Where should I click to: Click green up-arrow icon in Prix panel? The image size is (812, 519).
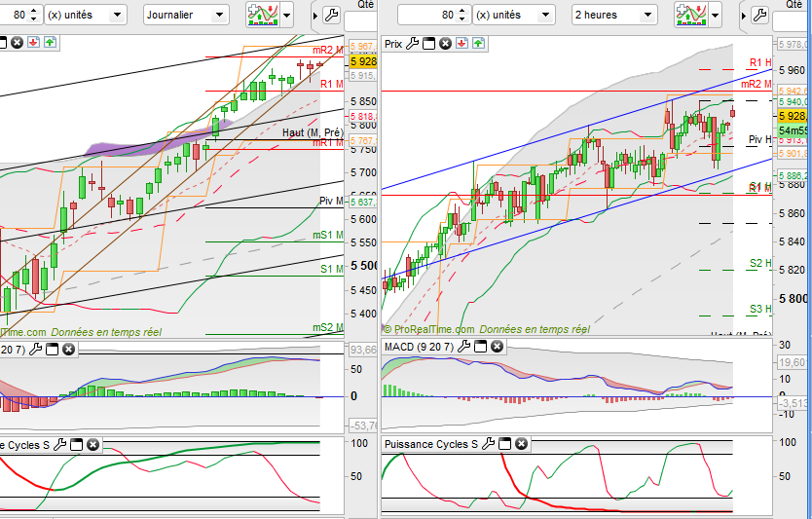point(478,44)
